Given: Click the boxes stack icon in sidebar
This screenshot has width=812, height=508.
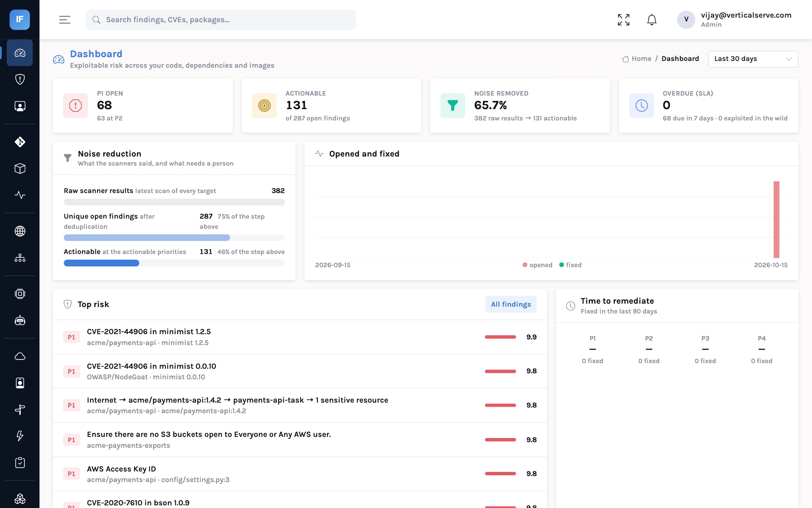Looking at the screenshot, I should (20, 499).
